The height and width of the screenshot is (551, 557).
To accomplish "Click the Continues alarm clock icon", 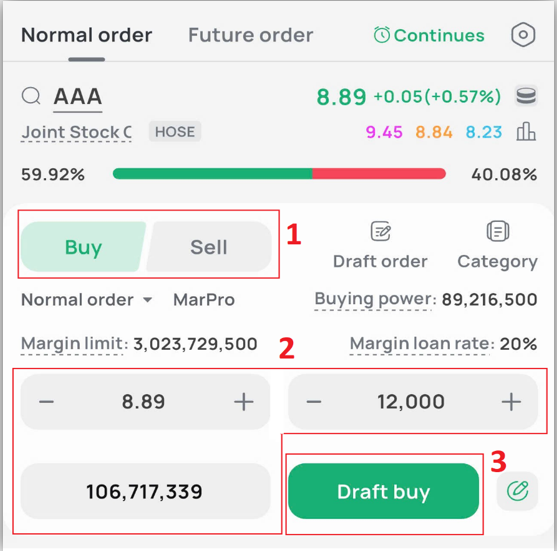I will pyautogui.click(x=382, y=35).
